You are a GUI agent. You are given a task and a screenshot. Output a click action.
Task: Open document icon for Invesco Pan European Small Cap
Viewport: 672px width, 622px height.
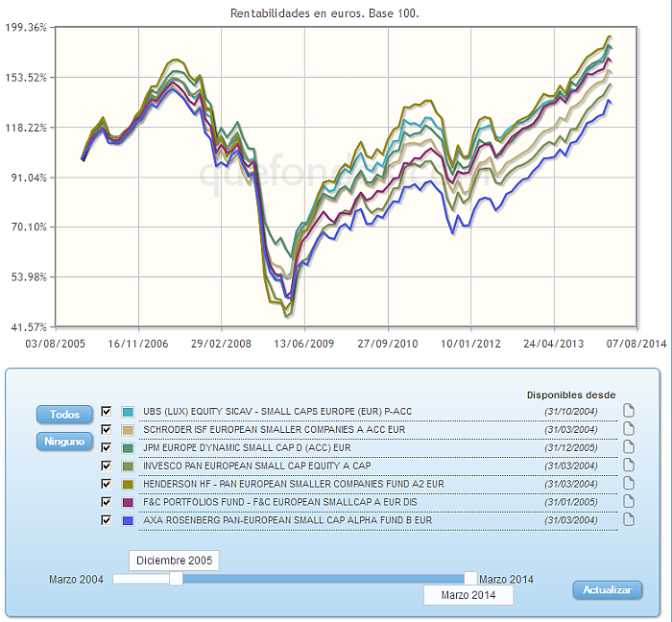[628, 466]
